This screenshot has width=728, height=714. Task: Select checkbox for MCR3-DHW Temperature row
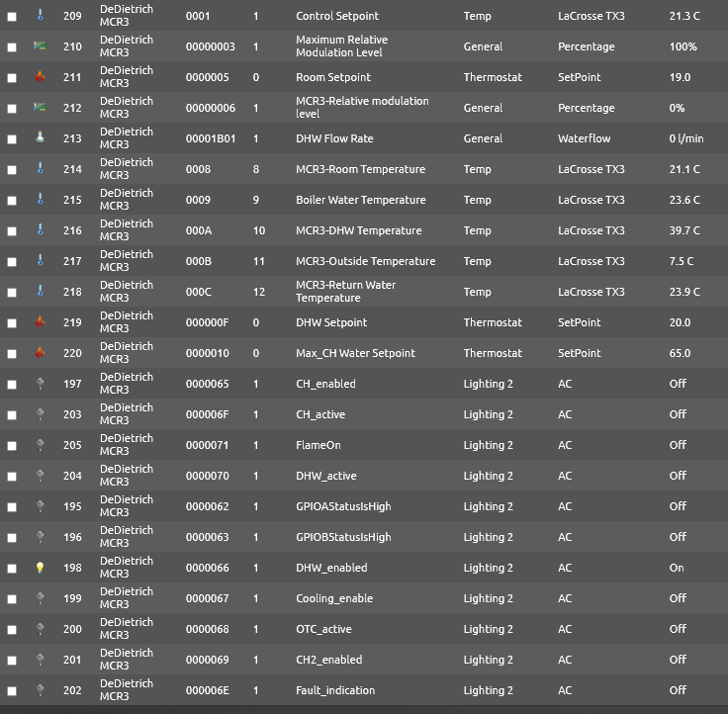click(12, 231)
